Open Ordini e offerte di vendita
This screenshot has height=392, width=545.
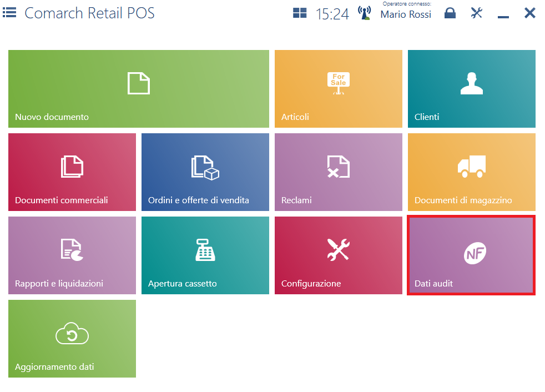[x=205, y=172]
